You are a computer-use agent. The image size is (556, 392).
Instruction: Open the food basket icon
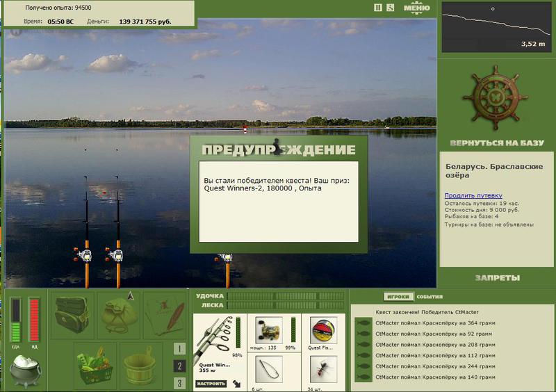point(95,366)
